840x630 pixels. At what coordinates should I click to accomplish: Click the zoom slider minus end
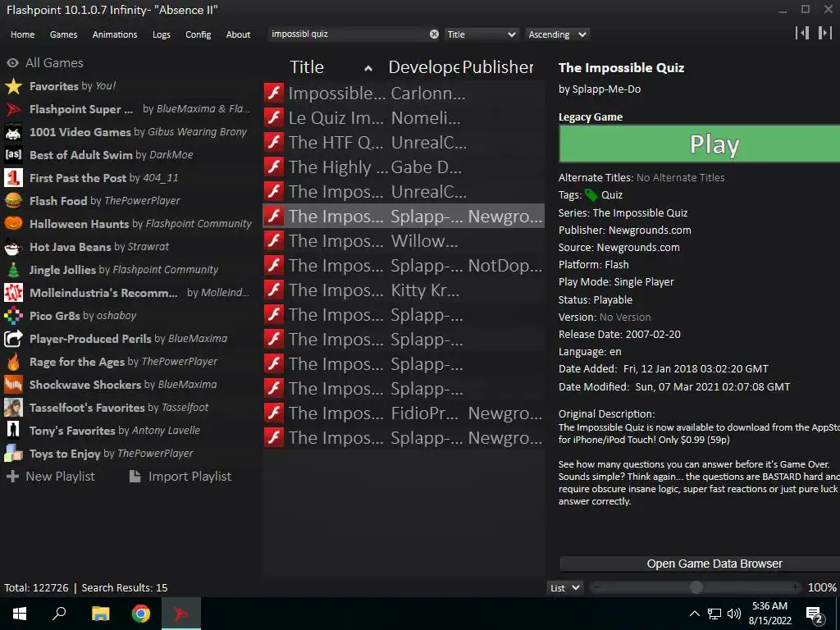point(597,587)
